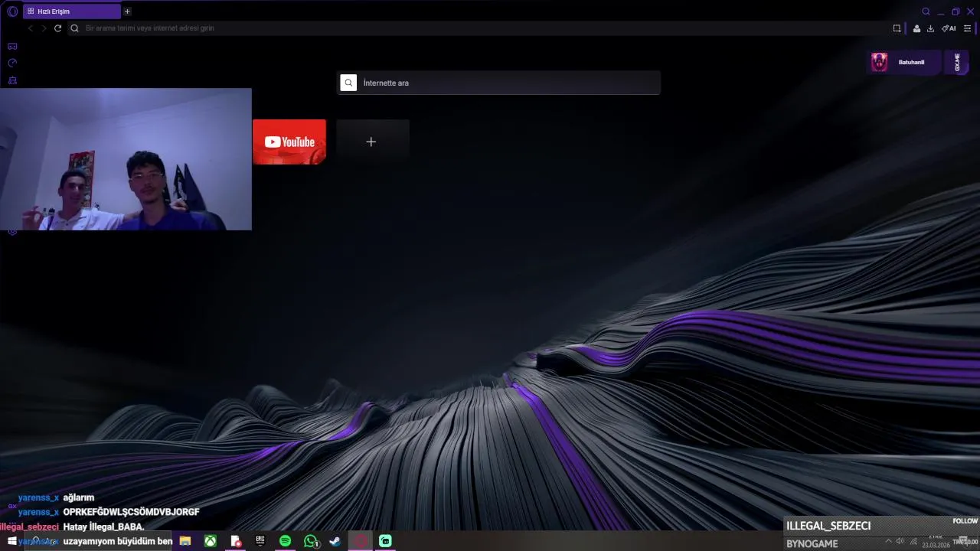Click chat message 'Hatay İllegal_BABA.'
Viewport: 980px width, 551px height.
(x=103, y=527)
